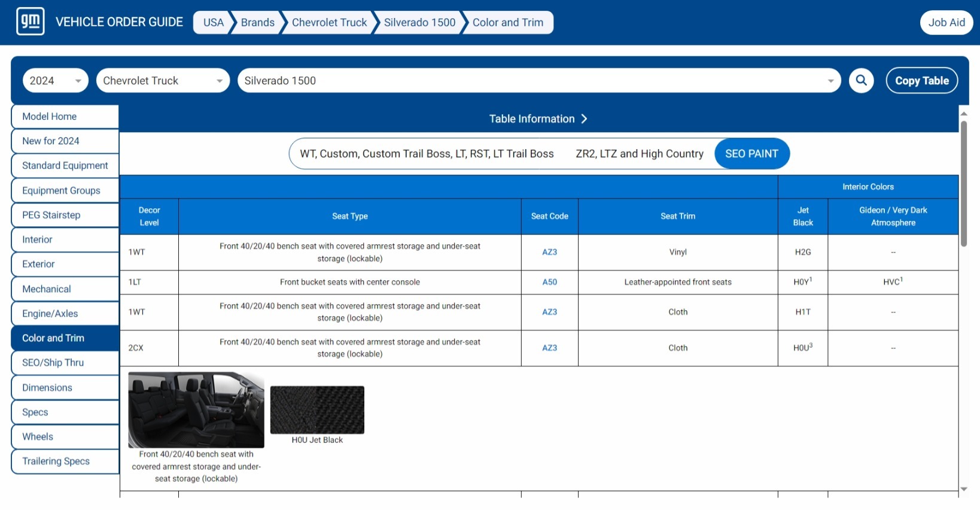
Task: Open Model Home sidebar item
Action: pyautogui.click(x=65, y=116)
